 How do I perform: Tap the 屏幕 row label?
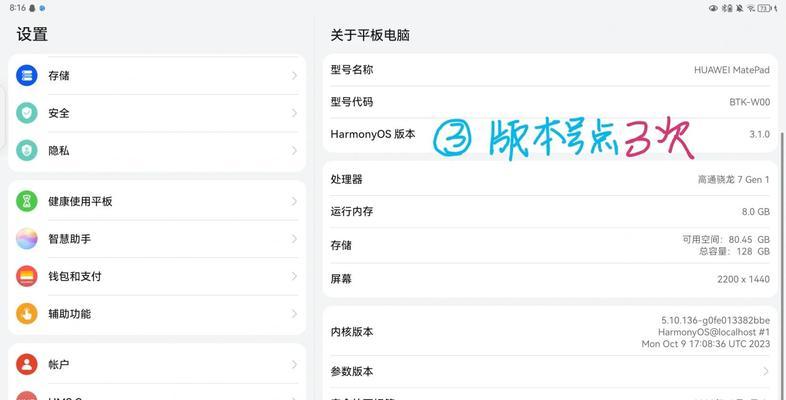coord(341,279)
